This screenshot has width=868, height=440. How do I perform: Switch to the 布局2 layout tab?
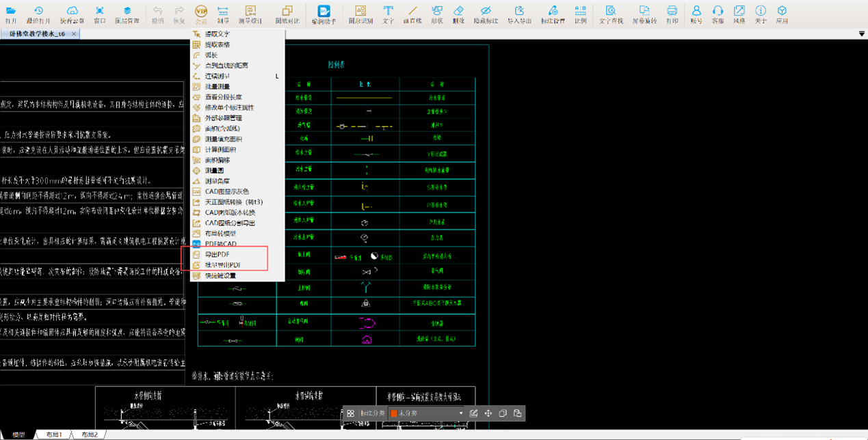coord(90,435)
